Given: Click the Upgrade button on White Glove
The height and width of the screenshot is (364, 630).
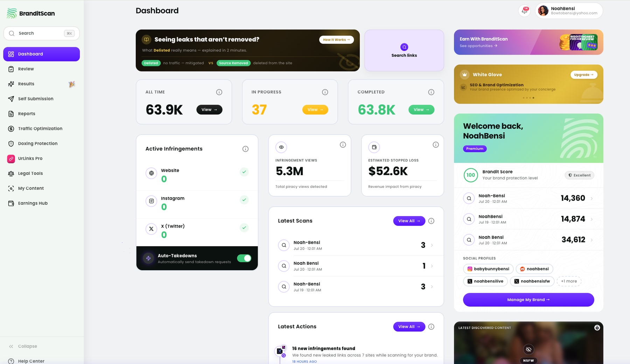Looking at the screenshot, I should point(584,75).
